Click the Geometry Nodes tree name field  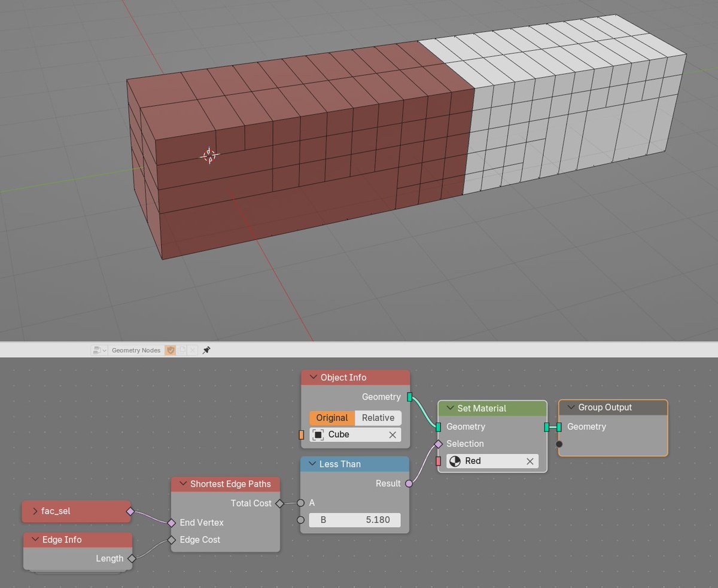pyautogui.click(x=136, y=350)
